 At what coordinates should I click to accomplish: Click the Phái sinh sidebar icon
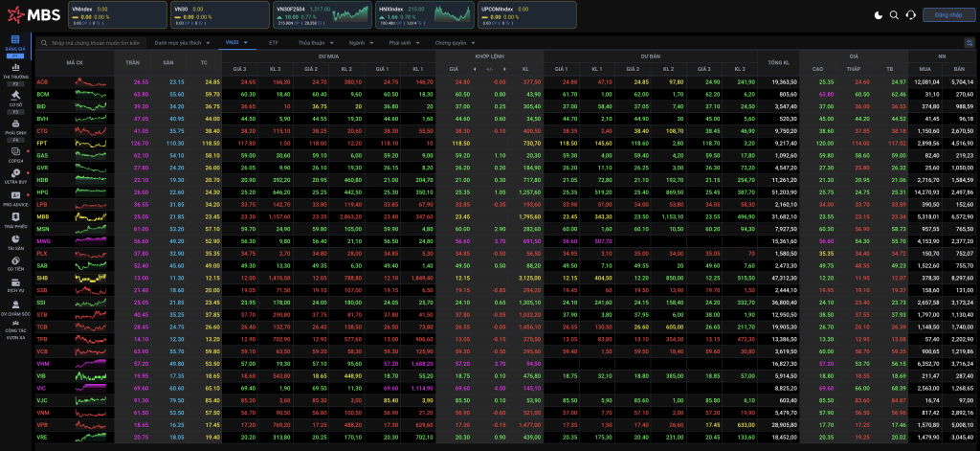tap(14, 125)
